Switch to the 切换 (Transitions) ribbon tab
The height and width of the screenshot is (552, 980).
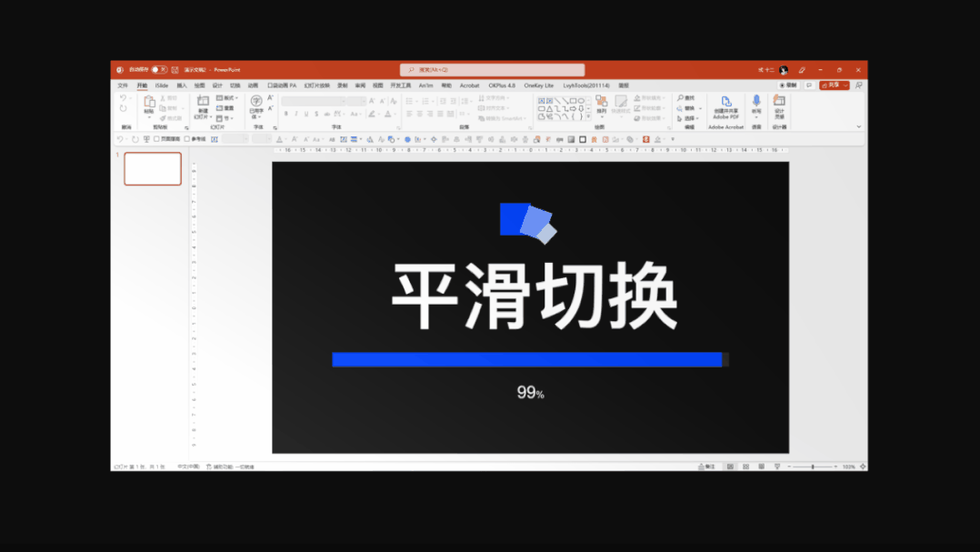pos(234,85)
